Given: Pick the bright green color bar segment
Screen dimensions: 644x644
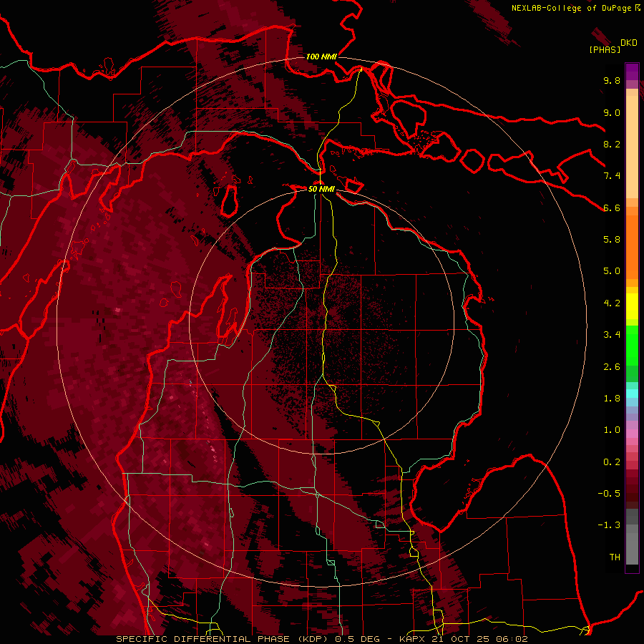Looking at the screenshot, I should click(632, 346).
